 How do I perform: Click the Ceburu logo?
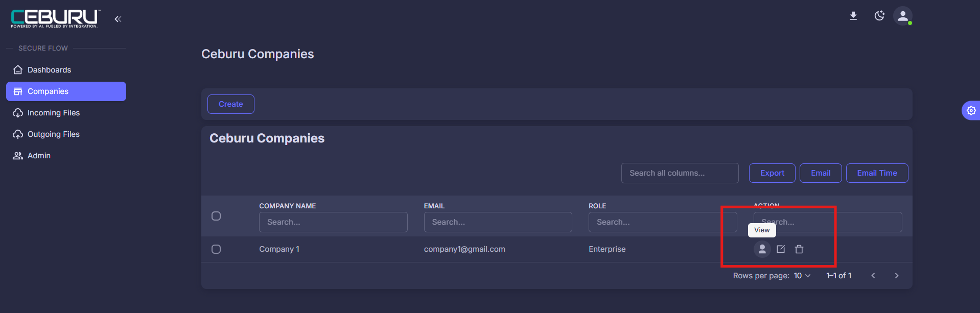pos(55,18)
